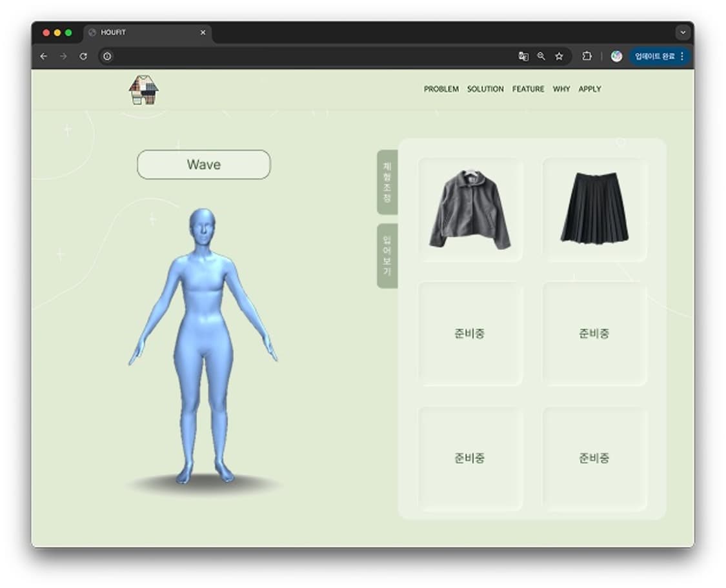Click the HOUFIT house logo
The width and height of the screenshot is (726, 588).
[x=143, y=90]
